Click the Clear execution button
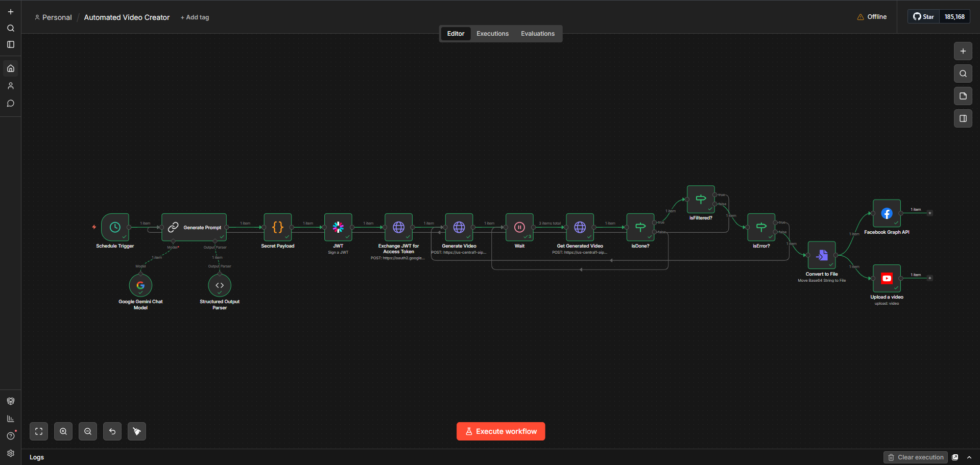The image size is (980, 465). click(x=916, y=457)
